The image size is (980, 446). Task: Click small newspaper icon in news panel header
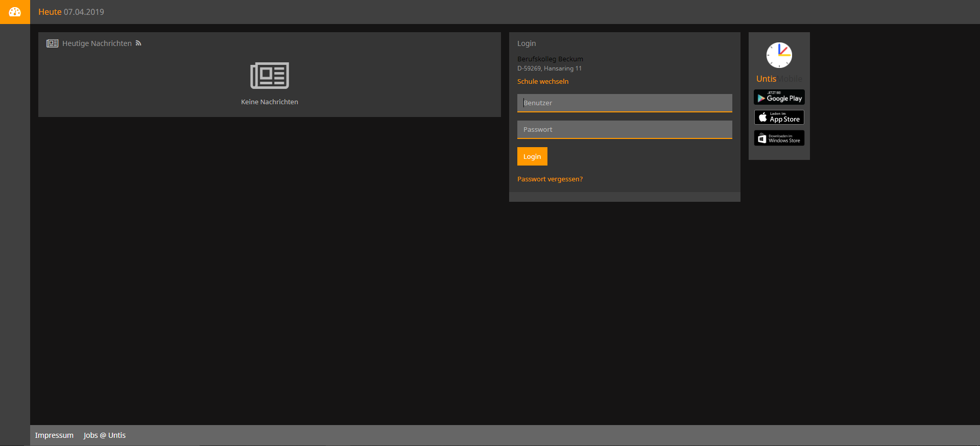pyautogui.click(x=52, y=43)
